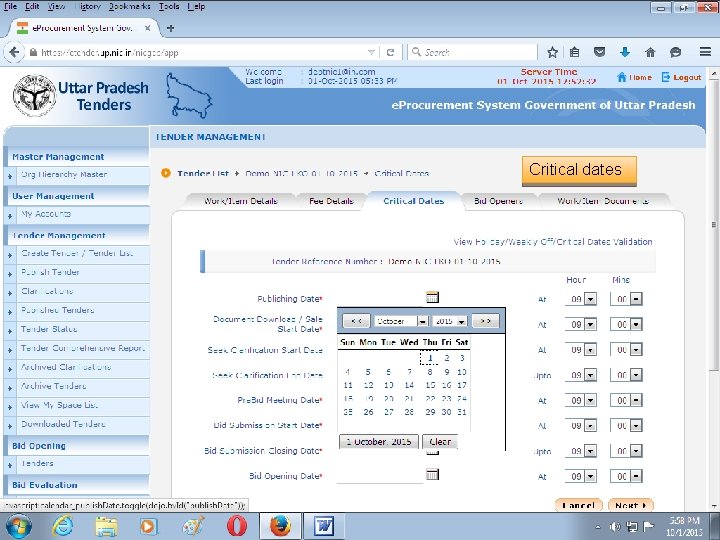Open the calendar year dropdown showing 2015
Viewport: 720px width, 540px height.
(450, 321)
